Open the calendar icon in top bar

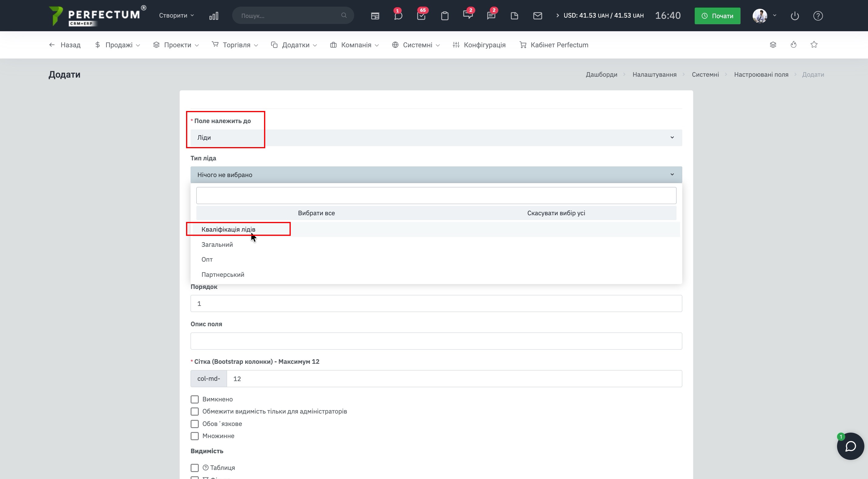point(375,16)
